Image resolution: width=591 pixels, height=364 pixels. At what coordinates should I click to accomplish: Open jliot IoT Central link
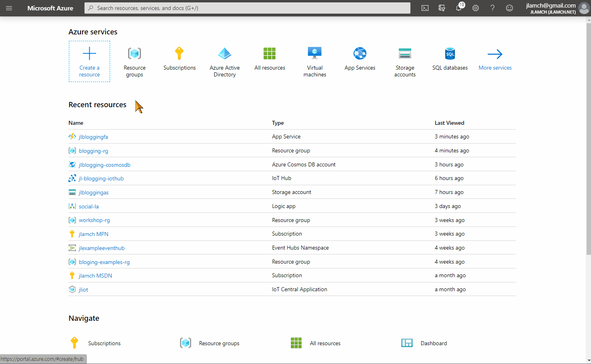click(83, 290)
